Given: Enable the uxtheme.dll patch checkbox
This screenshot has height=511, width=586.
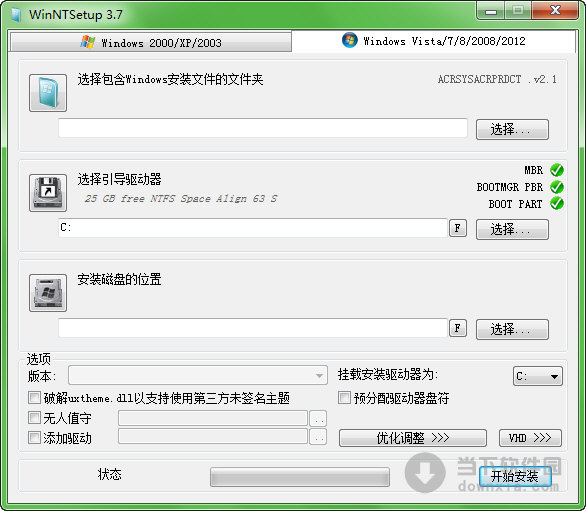Looking at the screenshot, I should (x=34, y=397).
